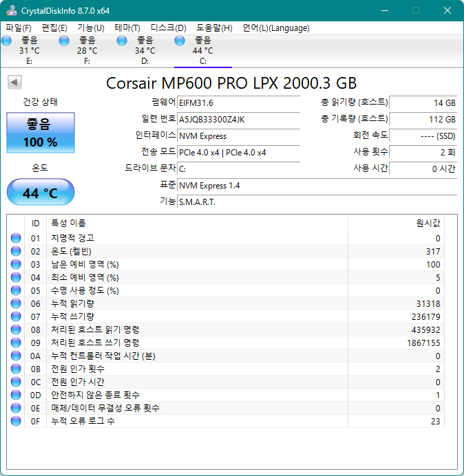Click status orb for attribute 07 누적 쓰기량

point(16,316)
